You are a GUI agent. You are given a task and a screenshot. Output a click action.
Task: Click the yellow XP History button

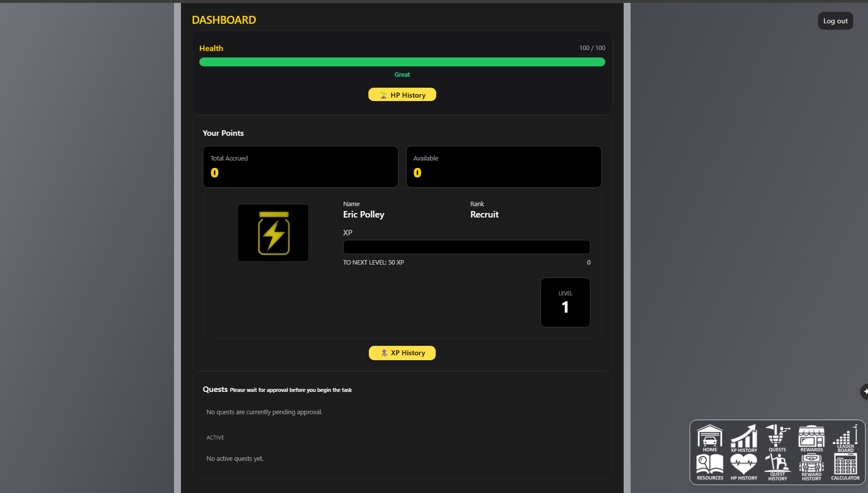[402, 353]
